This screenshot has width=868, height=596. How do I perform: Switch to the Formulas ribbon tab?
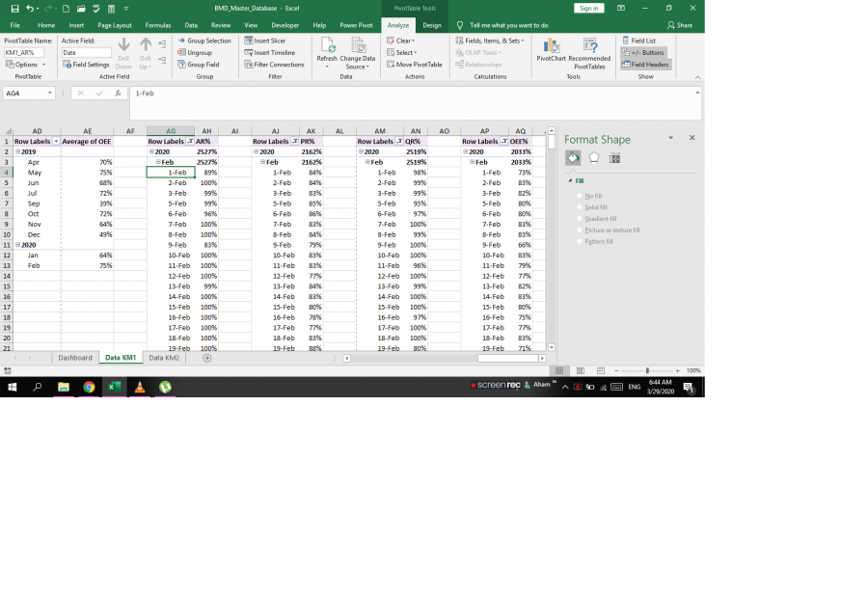158,25
